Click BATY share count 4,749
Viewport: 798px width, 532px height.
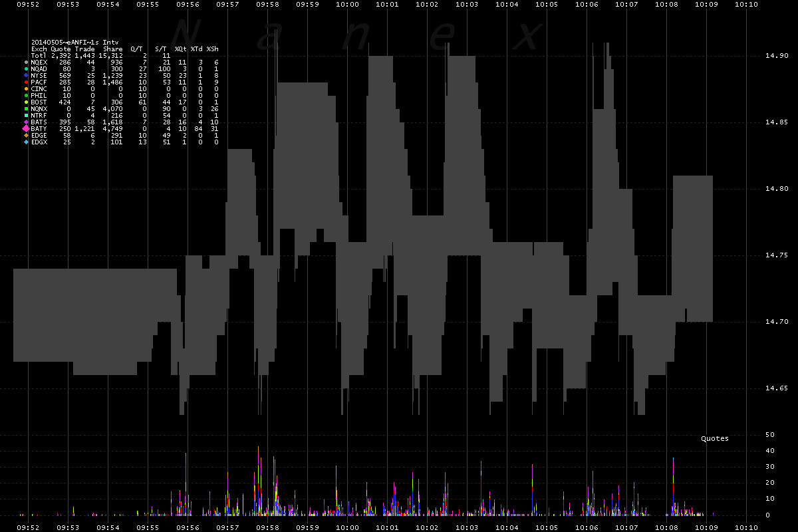pos(113,128)
